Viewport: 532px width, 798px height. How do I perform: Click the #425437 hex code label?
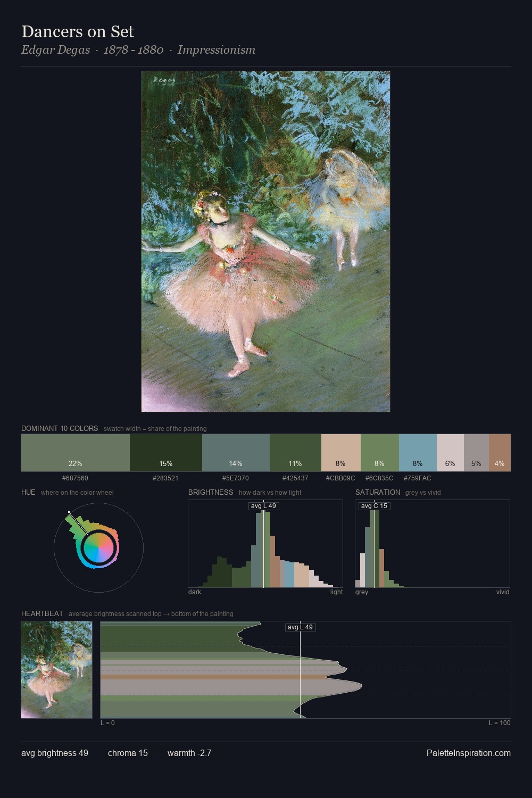(x=295, y=478)
